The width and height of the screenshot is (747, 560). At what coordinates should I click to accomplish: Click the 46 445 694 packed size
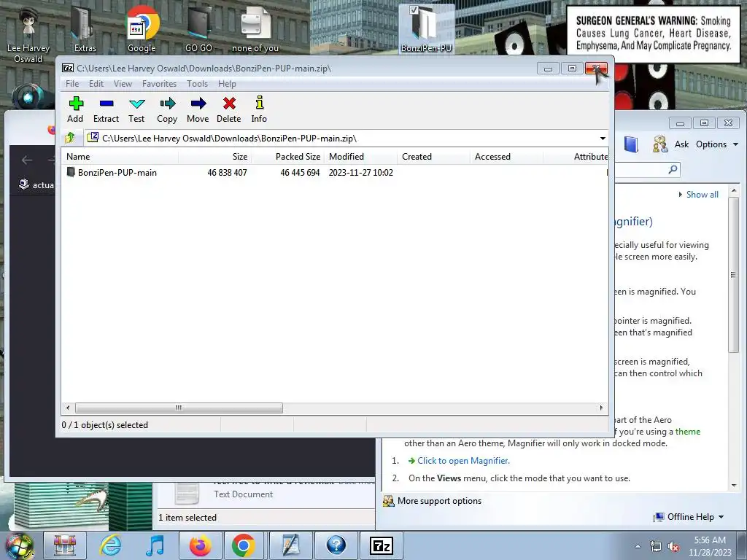click(x=300, y=173)
